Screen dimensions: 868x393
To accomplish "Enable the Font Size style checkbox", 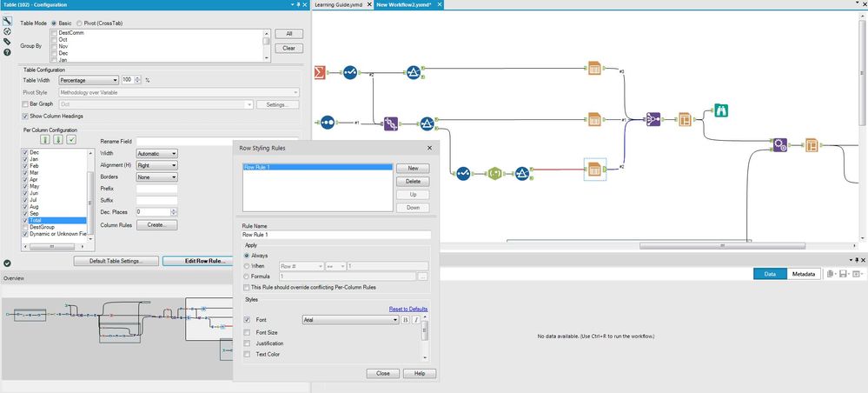I will pos(247,333).
